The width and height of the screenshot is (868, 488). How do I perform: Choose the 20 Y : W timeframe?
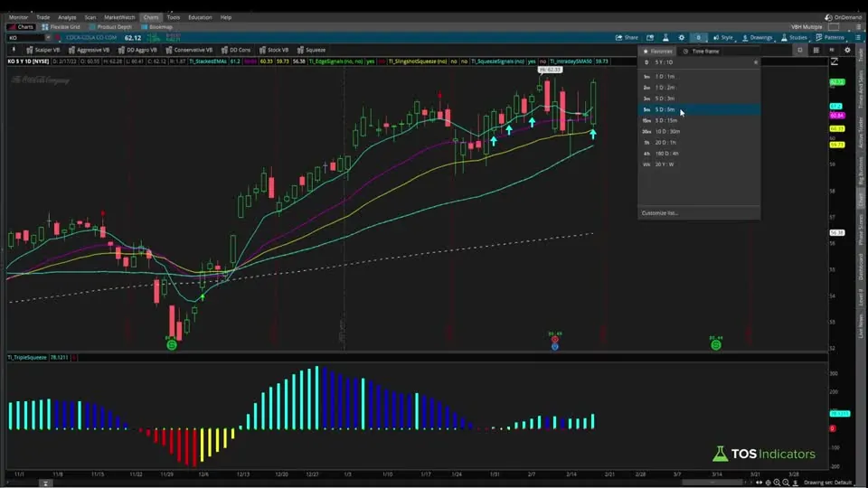point(699,164)
